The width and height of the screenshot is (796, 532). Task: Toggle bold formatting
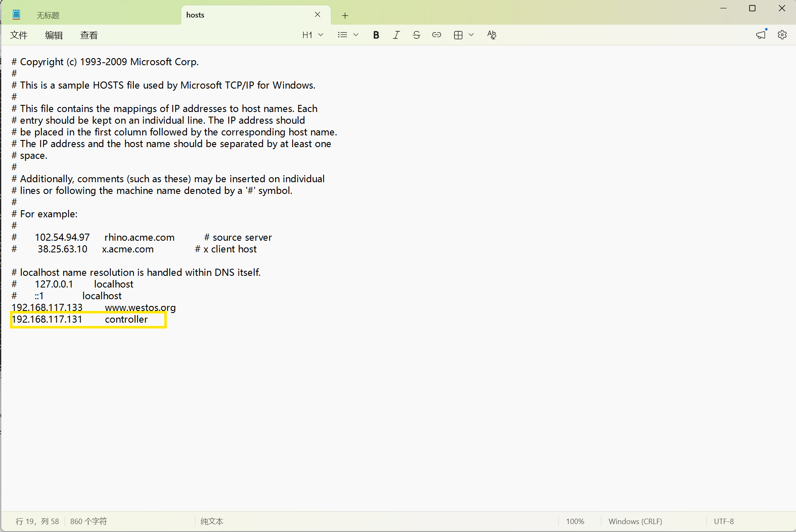point(376,35)
